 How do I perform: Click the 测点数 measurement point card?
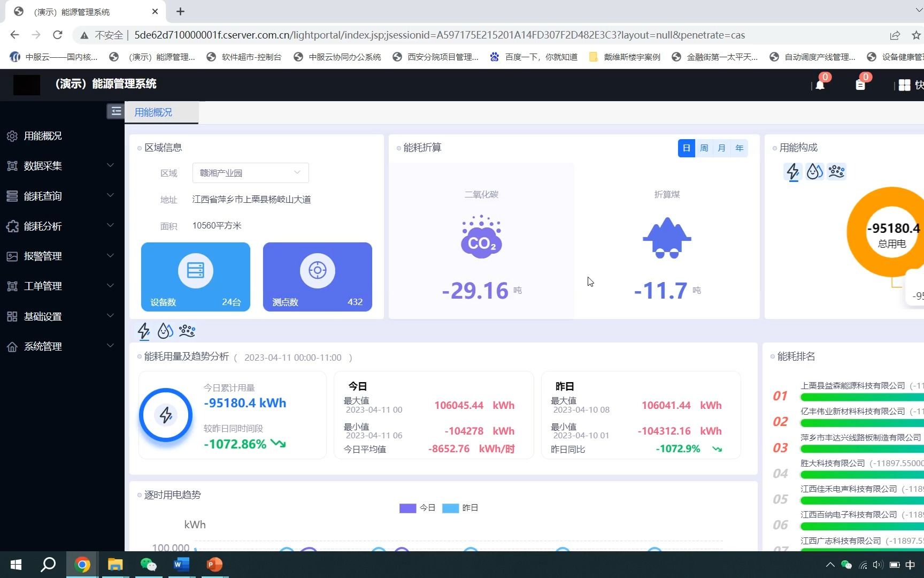(x=318, y=277)
